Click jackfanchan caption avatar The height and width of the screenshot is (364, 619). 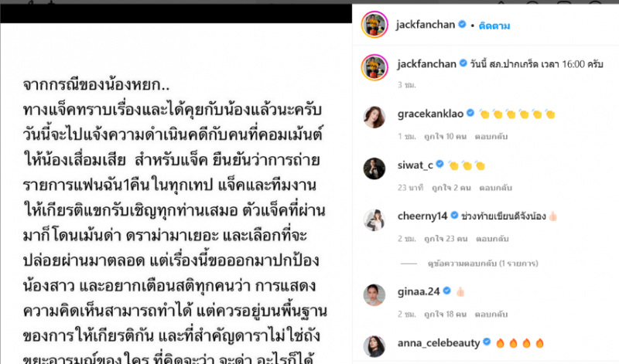pyautogui.click(x=374, y=67)
